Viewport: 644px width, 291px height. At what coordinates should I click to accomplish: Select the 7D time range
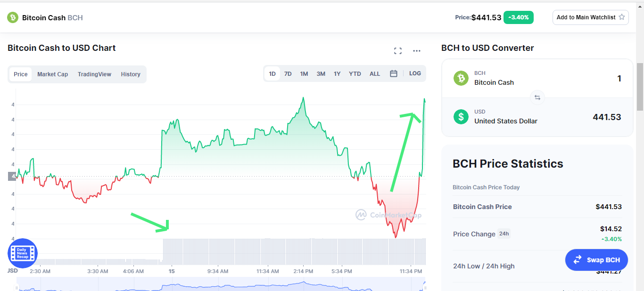[288, 74]
